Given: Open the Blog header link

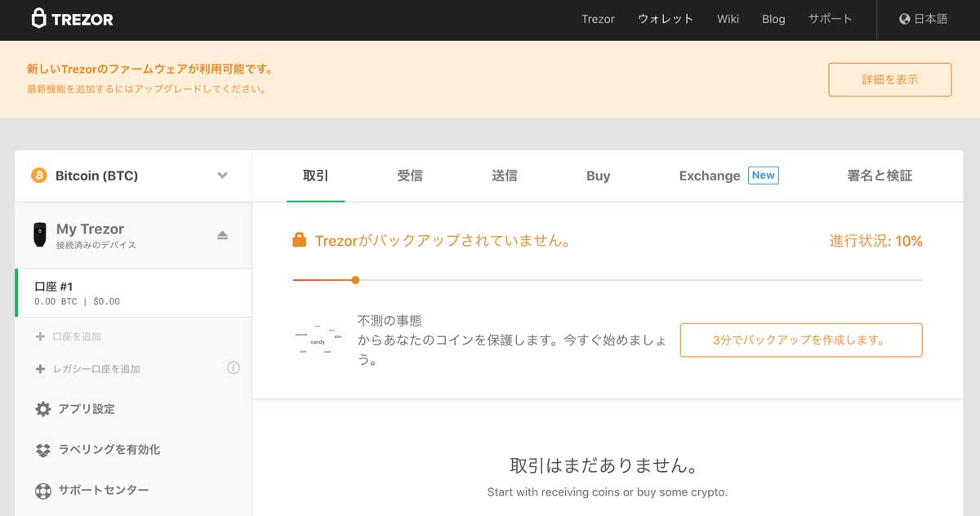Looking at the screenshot, I should [773, 19].
